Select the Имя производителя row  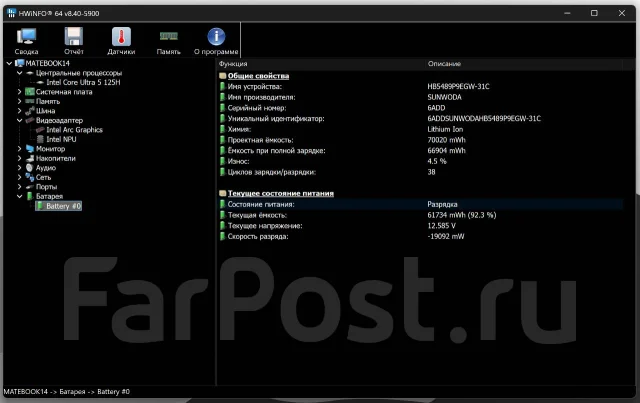(420, 97)
